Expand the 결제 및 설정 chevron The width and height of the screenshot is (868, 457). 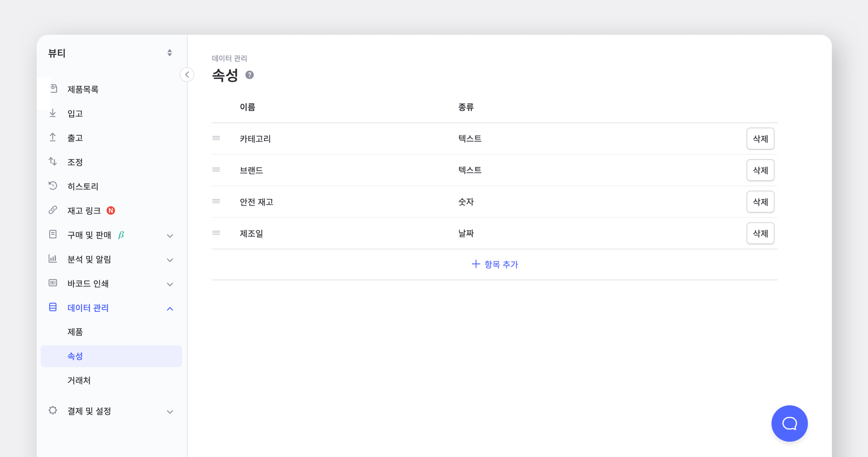(x=170, y=411)
